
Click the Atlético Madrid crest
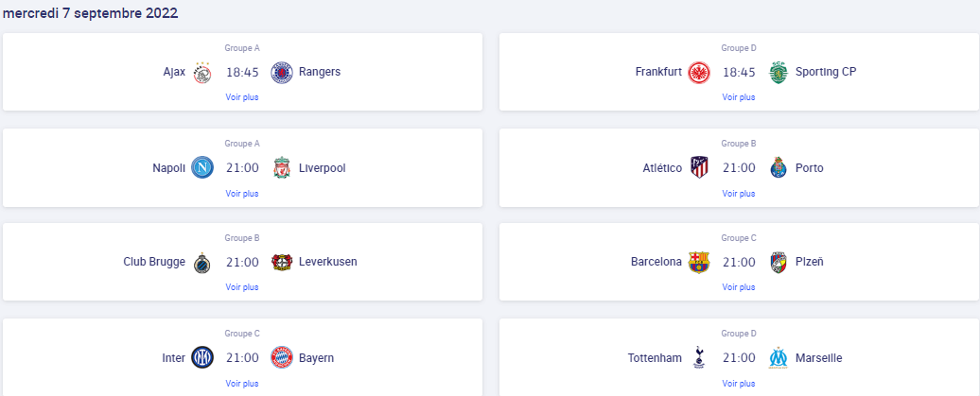(699, 168)
